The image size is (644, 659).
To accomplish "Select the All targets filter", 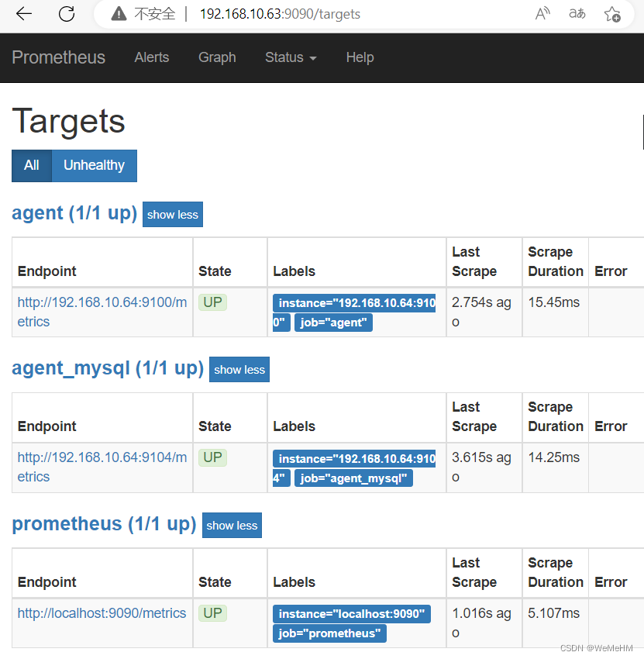I will 32,166.
